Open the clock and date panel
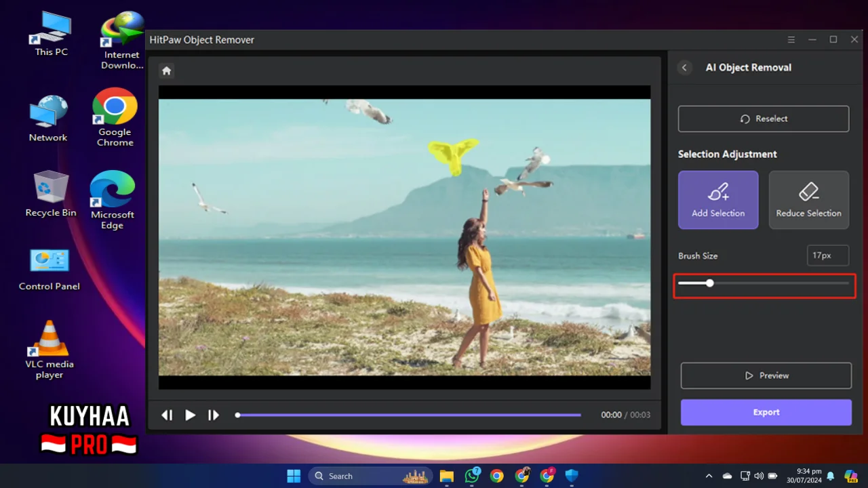This screenshot has width=868, height=488. coord(804,476)
